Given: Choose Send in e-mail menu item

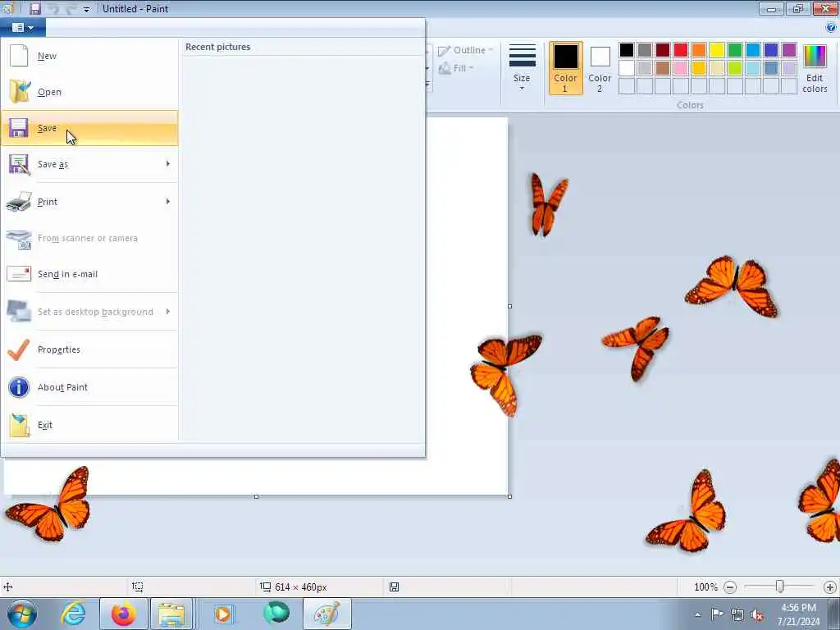Looking at the screenshot, I should pyautogui.click(x=89, y=274).
